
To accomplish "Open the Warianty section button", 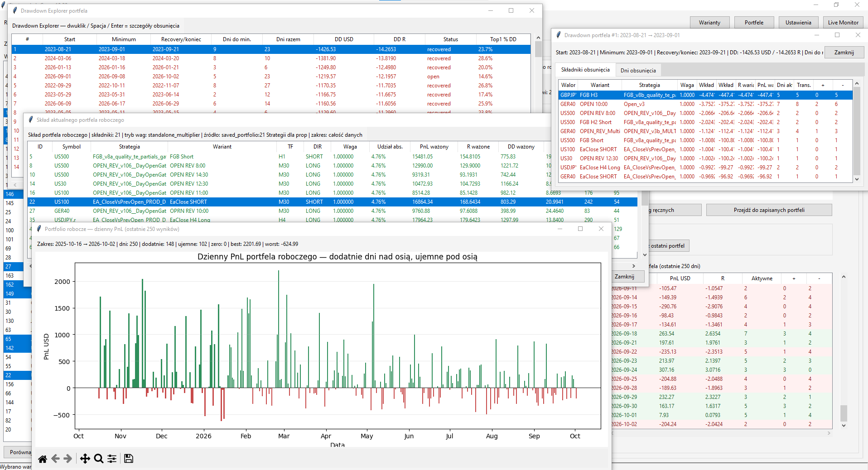I will [x=709, y=23].
